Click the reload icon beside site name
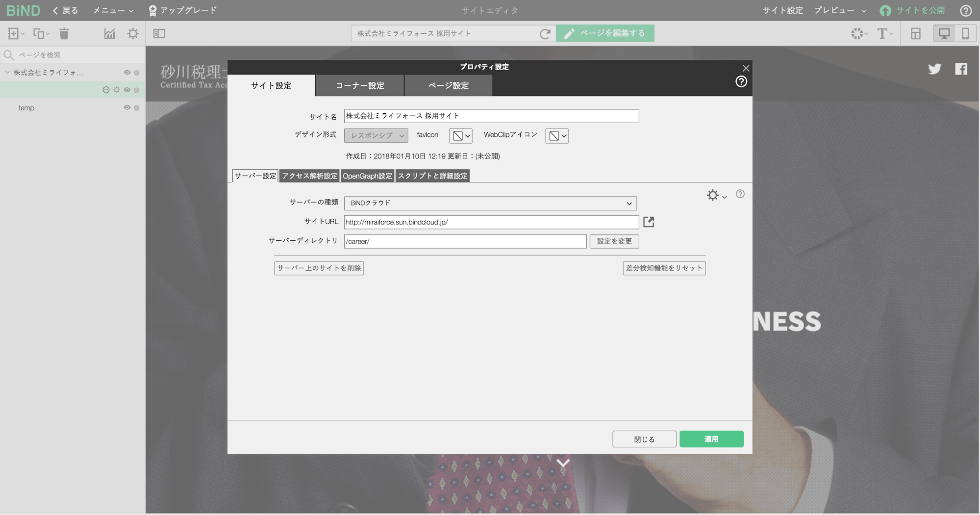Screen dimensions: 980x515 545,34
